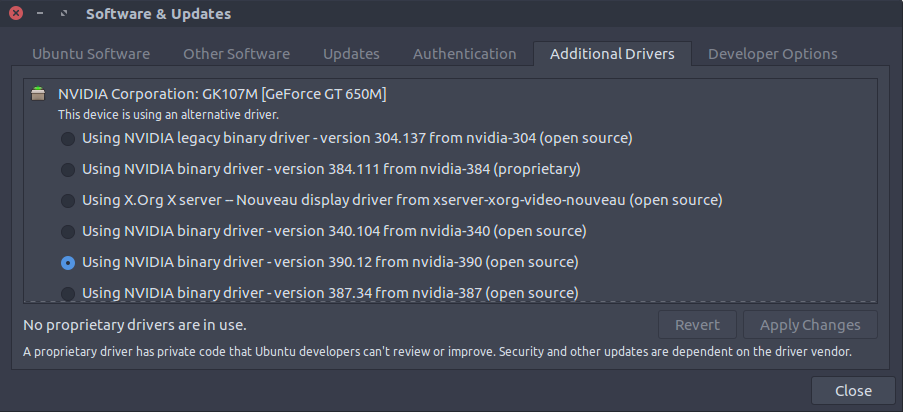Choose the nvidia-384 proprietary driver option

[x=68, y=170]
